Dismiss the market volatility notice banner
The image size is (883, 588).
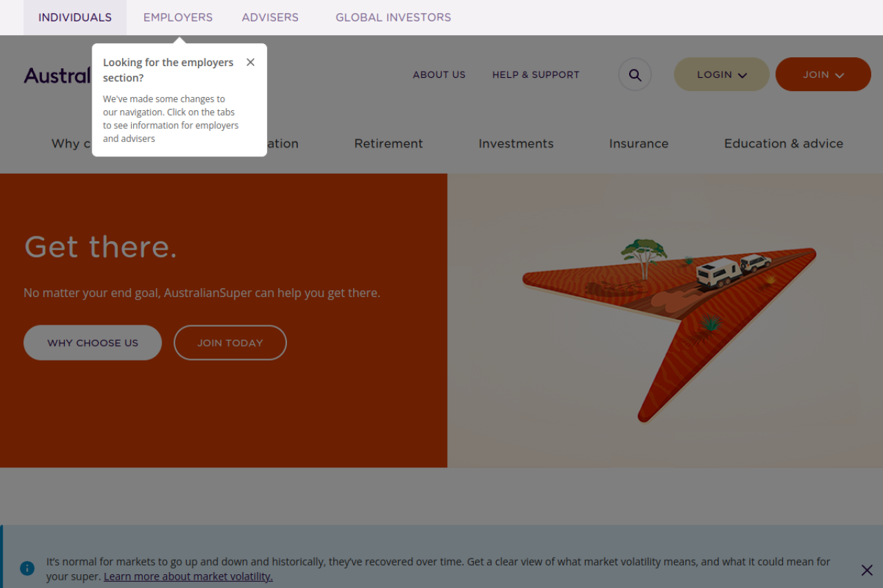pyautogui.click(x=866, y=570)
